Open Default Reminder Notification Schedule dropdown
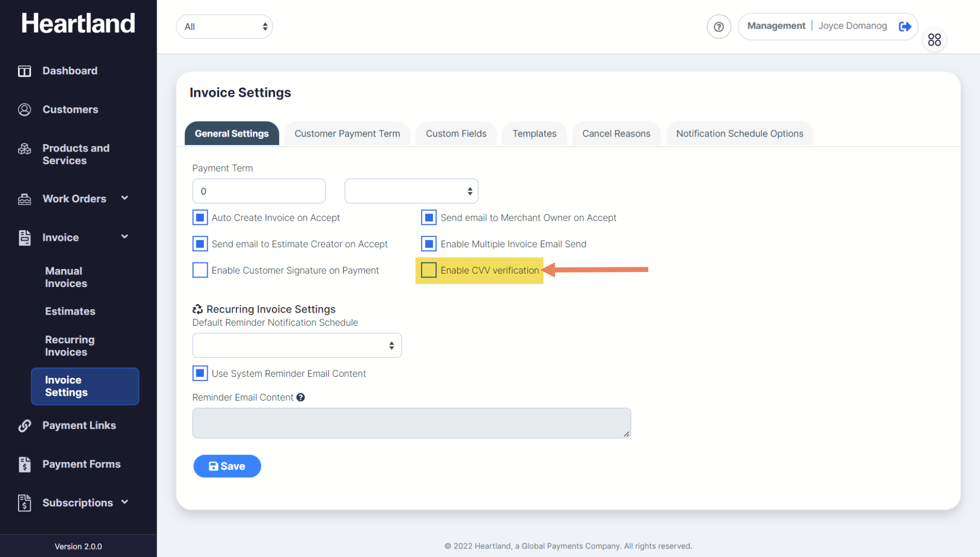The image size is (980, 557). 297,345
